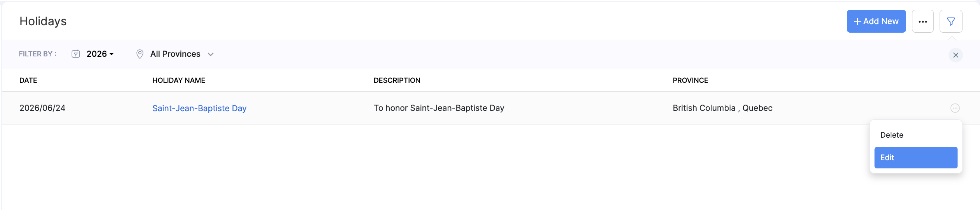Choose Delete from the row menu
The height and width of the screenshot is (210, 980).
click(892, 135)
